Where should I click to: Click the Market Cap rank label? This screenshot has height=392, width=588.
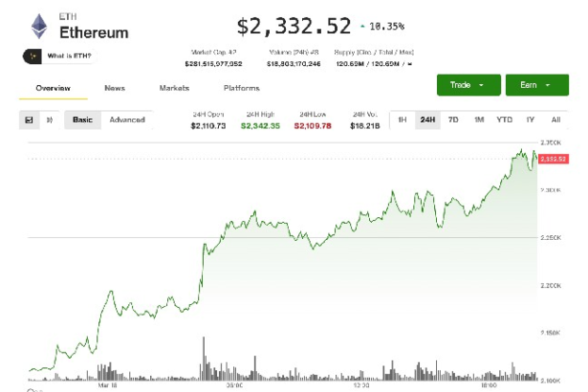(x=213, y=54)
